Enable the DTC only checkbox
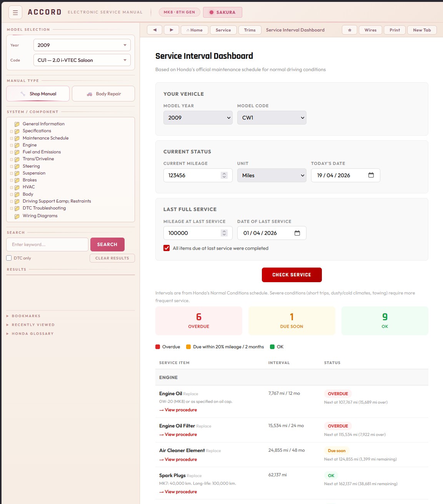The width and height of the screenshot is (443, 504). (9, 258)
